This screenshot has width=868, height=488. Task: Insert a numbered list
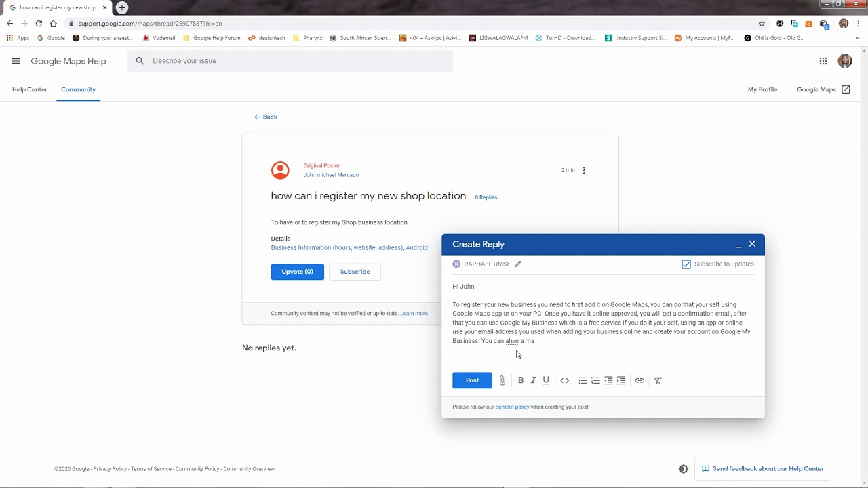pos(595,381)
